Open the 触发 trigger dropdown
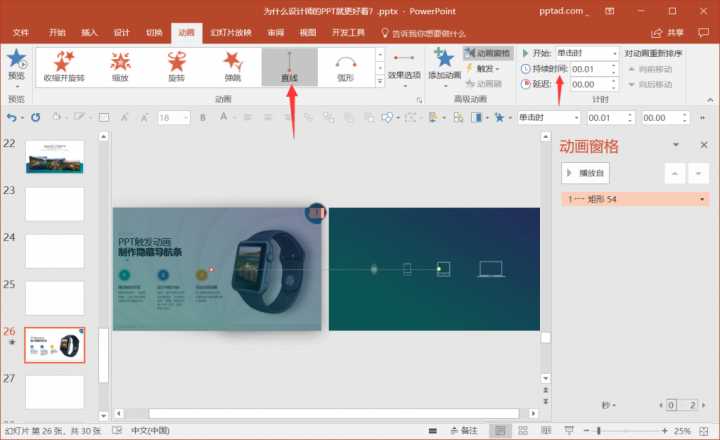The height and width of the screenshot is (440, 720). 484,68
